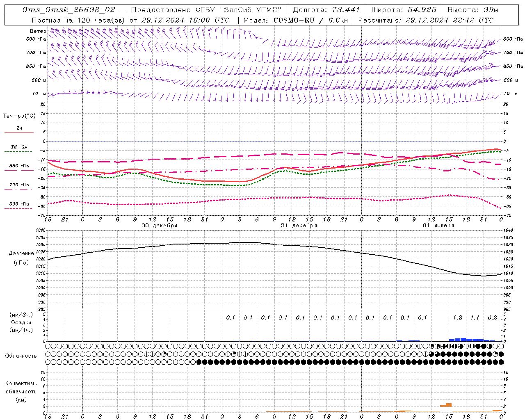
Task: Click the 30 декабря date label
Action: point(160,226)
